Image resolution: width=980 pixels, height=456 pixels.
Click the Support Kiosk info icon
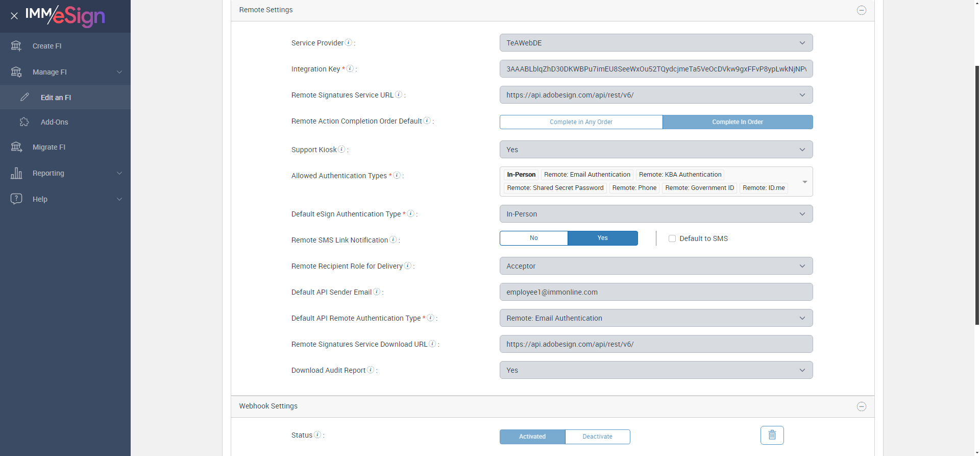click(341, 150)
